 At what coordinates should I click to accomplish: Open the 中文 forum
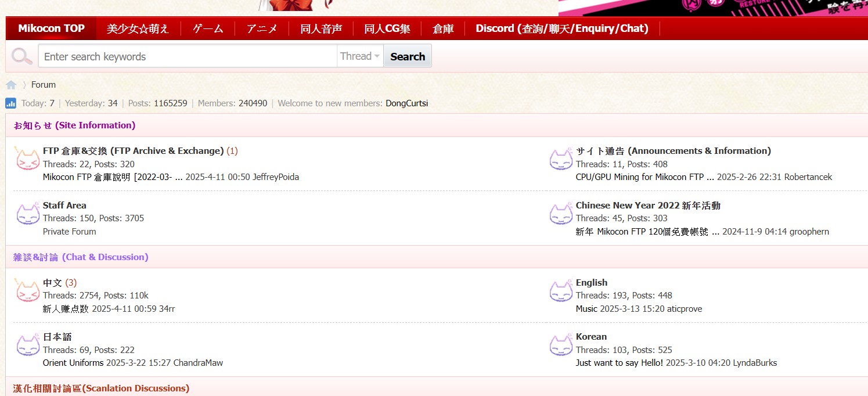coord(52,283)
